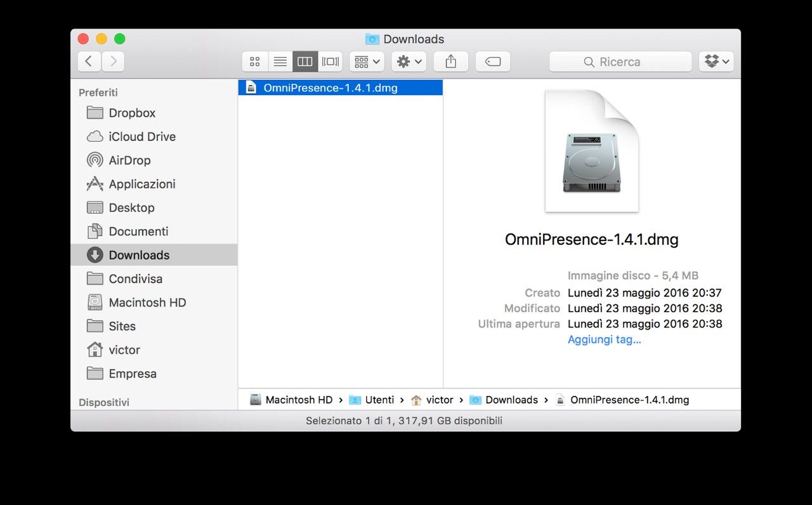Open Dropbox in the sidebar

coord(154,113)
